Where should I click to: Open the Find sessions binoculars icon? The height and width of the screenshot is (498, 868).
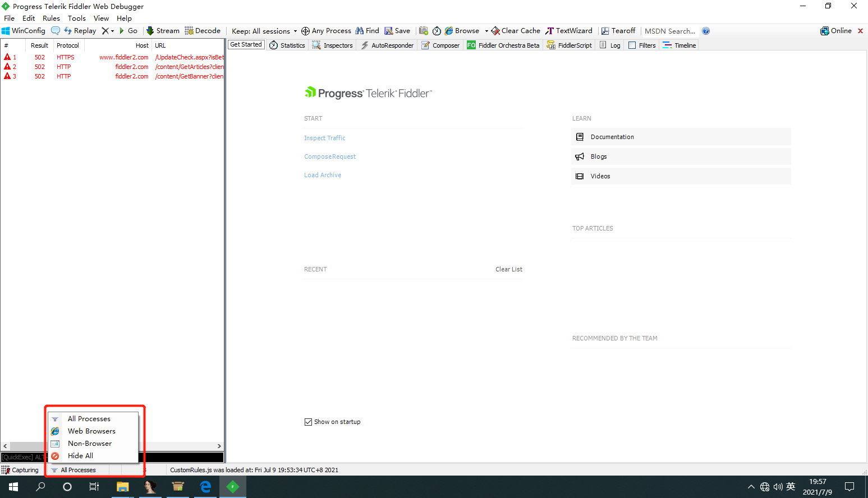coord(360,31)
